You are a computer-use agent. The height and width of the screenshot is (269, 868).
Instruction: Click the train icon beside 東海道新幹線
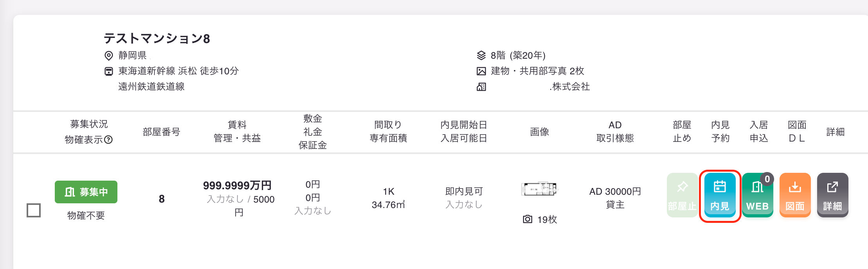click(x=109, y=71)
